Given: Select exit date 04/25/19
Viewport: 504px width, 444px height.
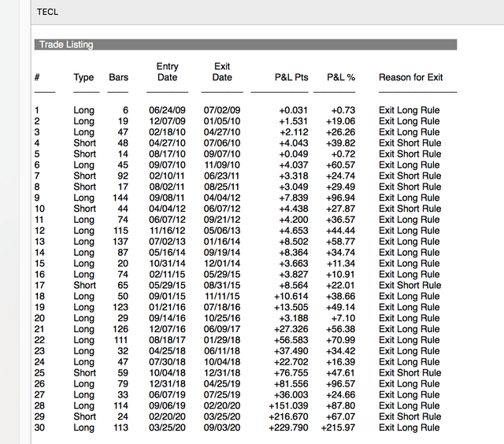Looking at the screenshot, I should pos(222,383).
